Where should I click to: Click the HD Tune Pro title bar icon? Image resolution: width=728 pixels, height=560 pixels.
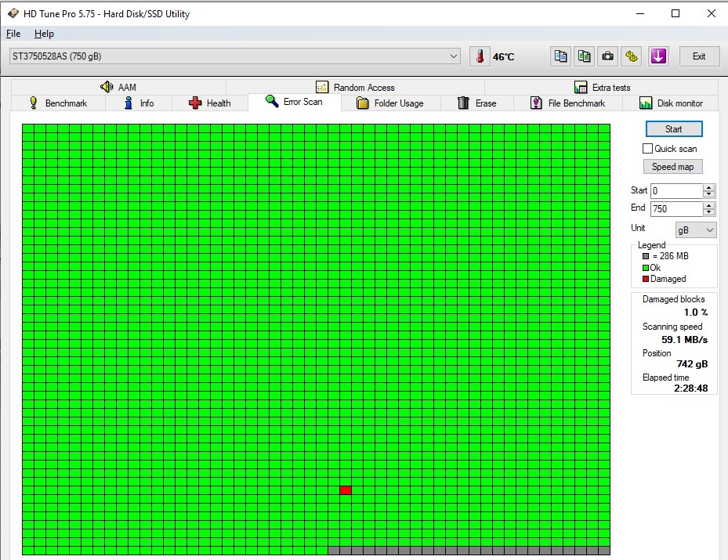pos(13,13)
